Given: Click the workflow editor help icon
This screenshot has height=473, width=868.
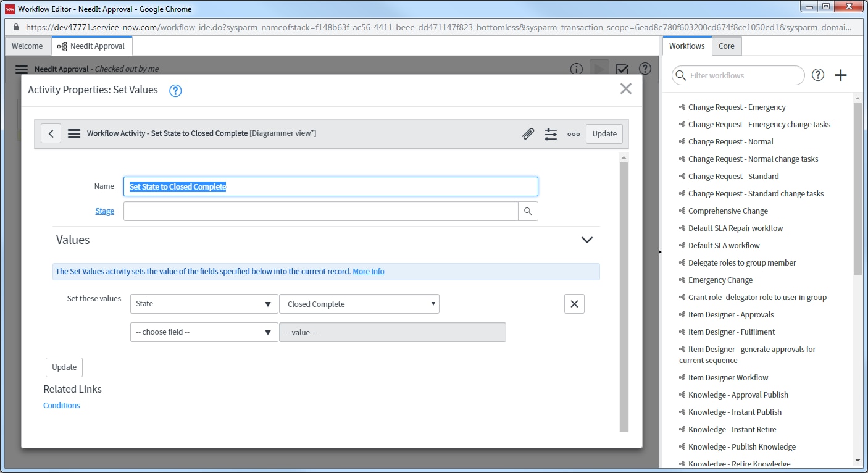Looking at the screenshot, I should tap(645, 69).
